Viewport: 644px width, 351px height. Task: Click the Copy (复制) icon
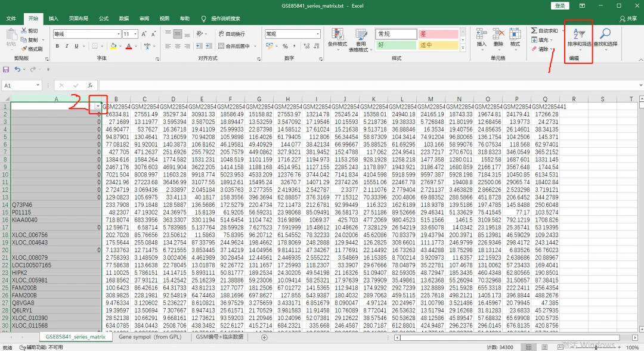24,40
